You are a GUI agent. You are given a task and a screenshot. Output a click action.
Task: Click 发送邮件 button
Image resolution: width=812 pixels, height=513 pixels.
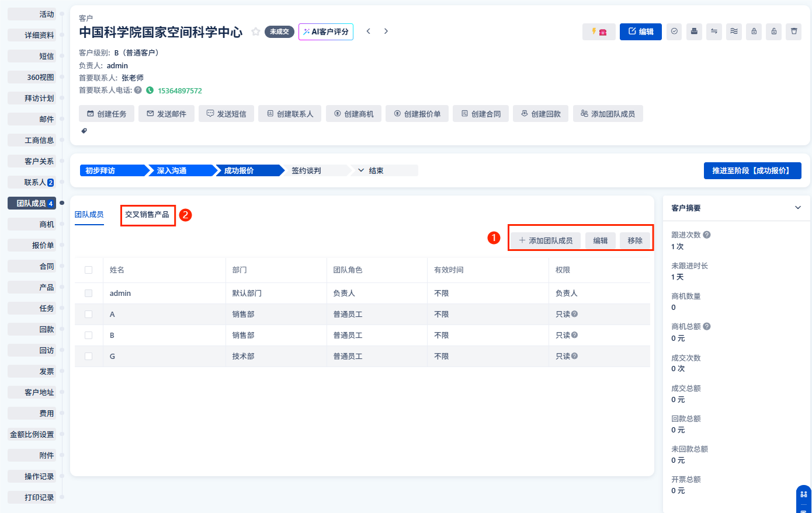coord(166,114)
